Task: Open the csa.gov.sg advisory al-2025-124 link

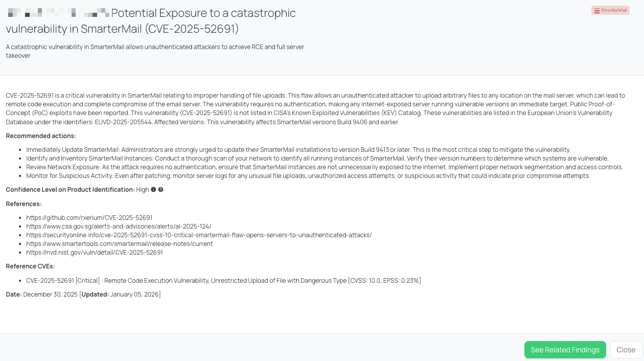Action: pos(119,226)
